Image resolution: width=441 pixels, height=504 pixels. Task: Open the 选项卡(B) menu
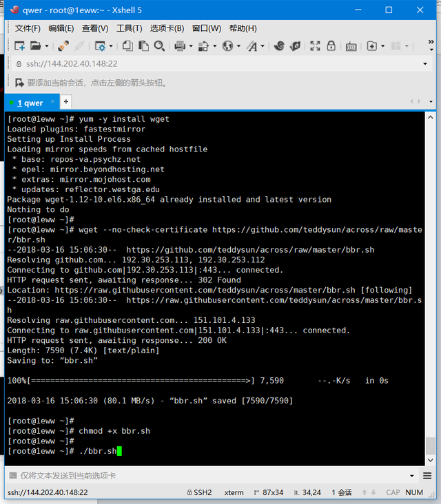[167, 29]
